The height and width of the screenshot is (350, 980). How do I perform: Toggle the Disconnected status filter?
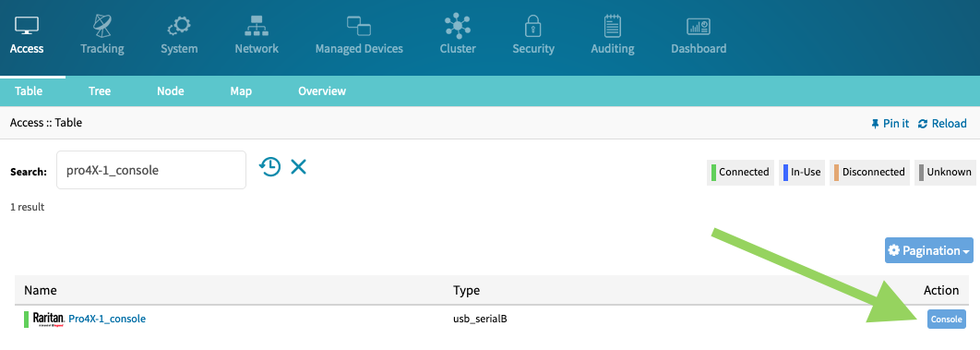point(869,172)
